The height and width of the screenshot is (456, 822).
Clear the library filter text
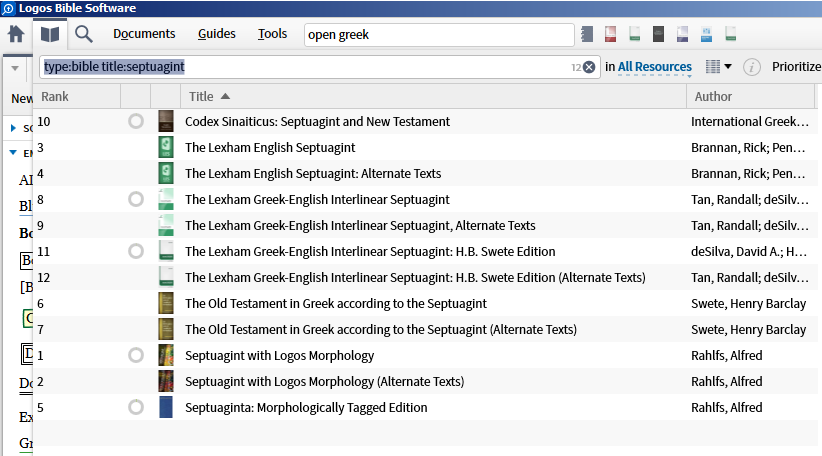pyautogui.click(x=589, y=67)
